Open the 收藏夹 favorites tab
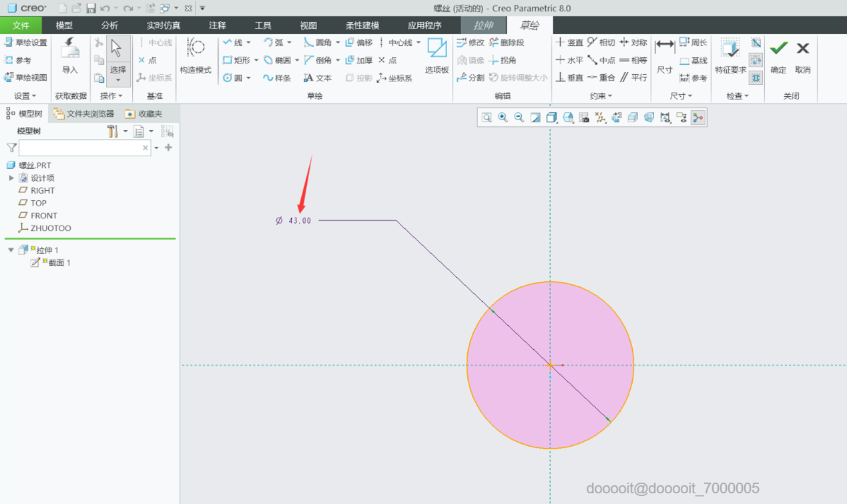 (x=144, y=113)
